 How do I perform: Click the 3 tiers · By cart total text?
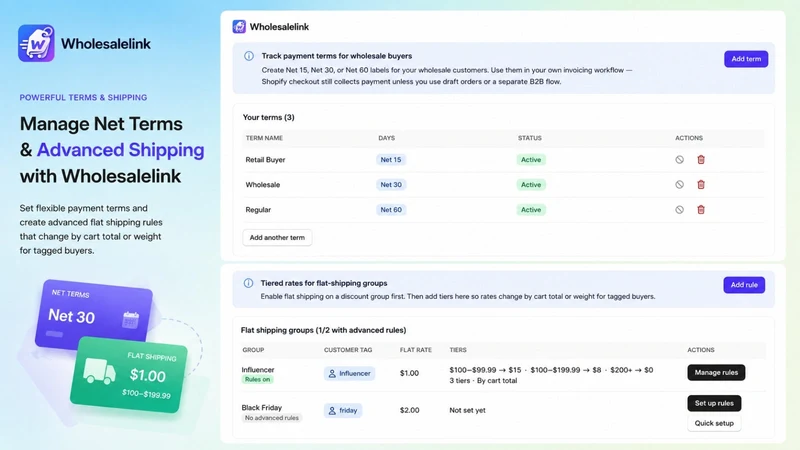tap(483, 381)
